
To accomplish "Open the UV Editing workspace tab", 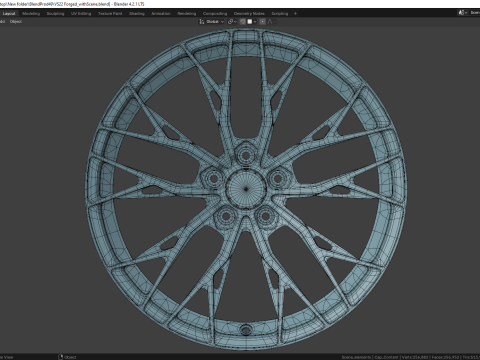I will click(x=81, y=14).
